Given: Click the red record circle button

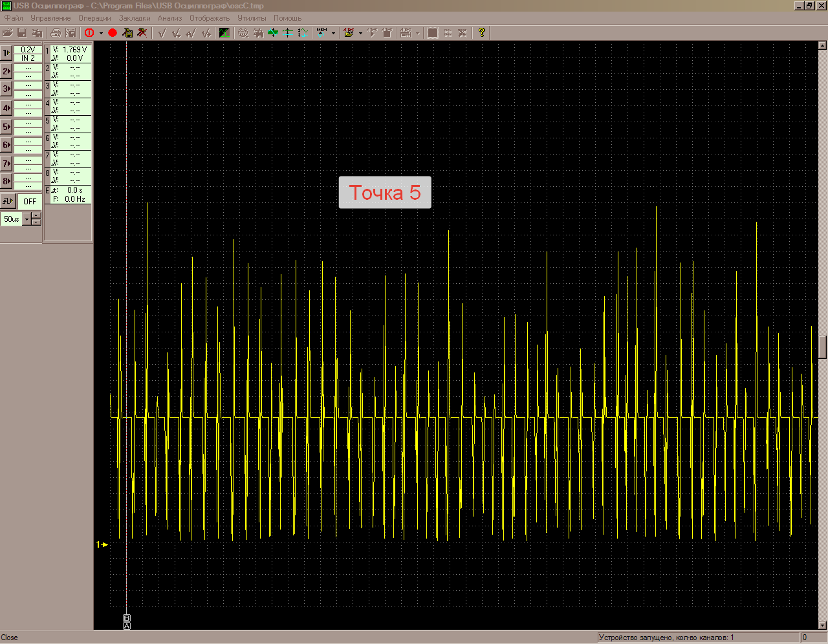Looking at the screenshot, I should coord(112,32).
